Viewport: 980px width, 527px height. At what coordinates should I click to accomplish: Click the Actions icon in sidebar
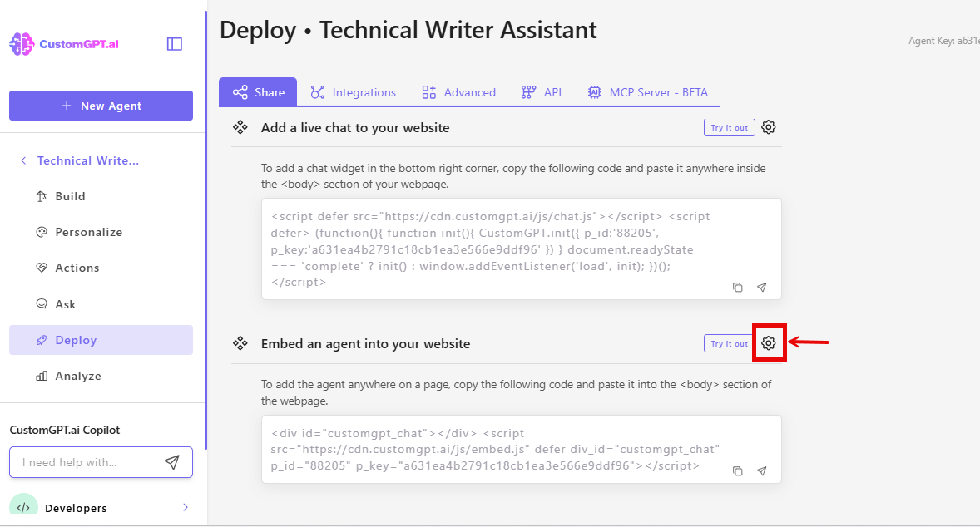coord(42,268)
